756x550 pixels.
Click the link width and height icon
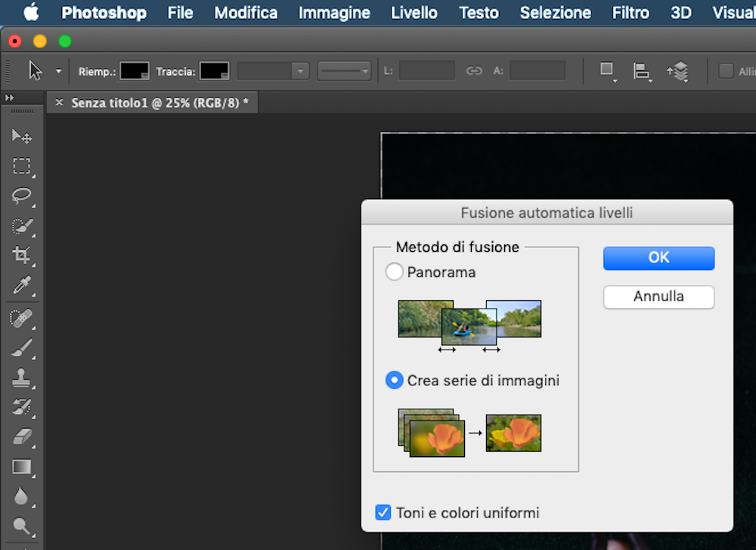click(474, 71)
